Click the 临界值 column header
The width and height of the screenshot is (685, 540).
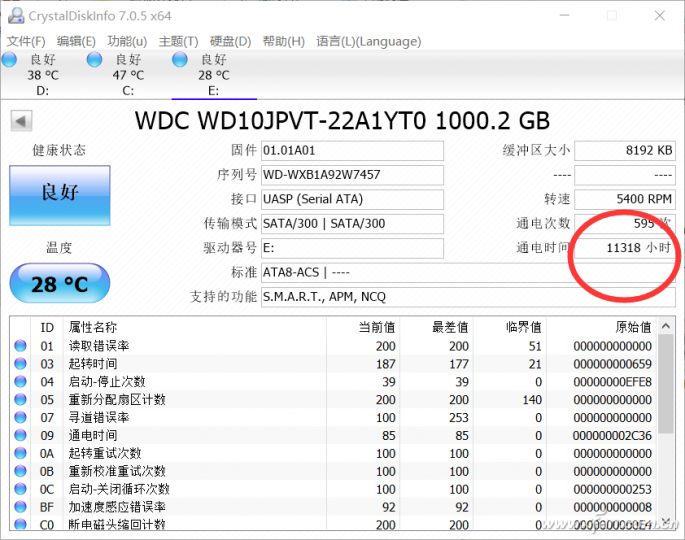pyautogui.click(x=524, y=327)
